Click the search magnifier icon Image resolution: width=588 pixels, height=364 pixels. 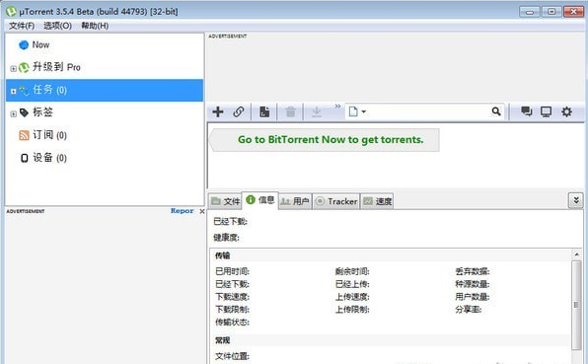496,111
